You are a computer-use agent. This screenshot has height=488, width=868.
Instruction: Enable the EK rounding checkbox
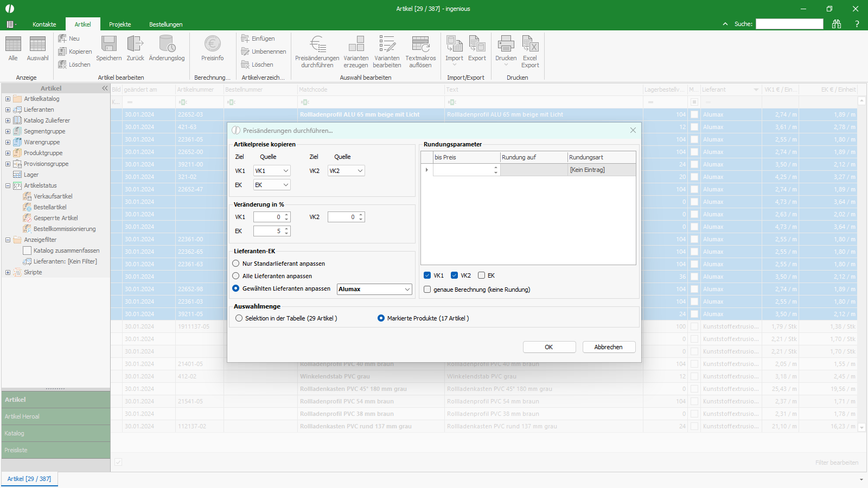481,275
